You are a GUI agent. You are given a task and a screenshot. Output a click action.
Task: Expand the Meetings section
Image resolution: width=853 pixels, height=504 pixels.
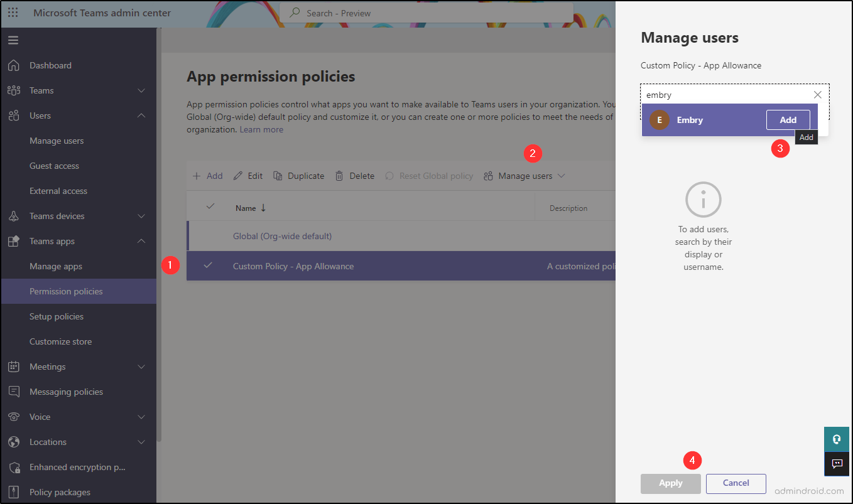[x=47, y=367]
